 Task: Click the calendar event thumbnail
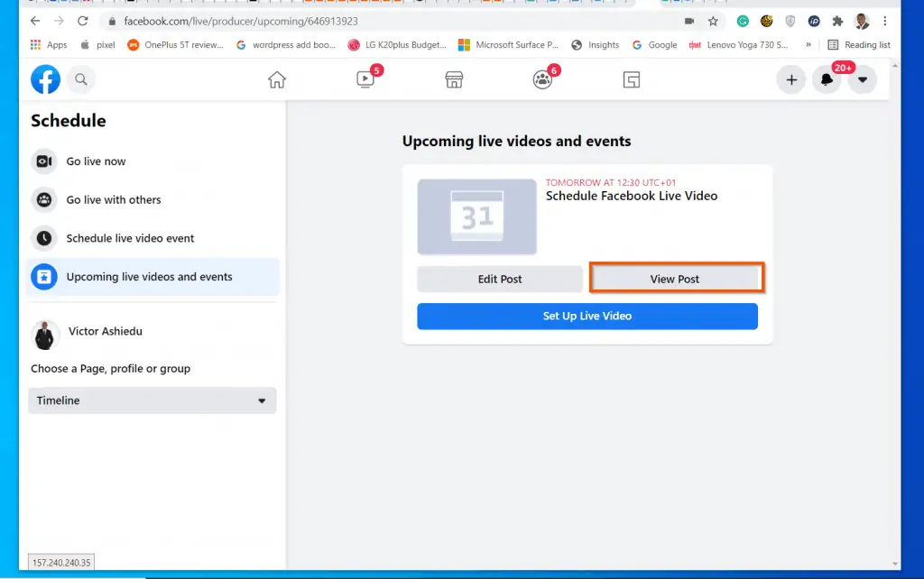(x=476, y=216)
